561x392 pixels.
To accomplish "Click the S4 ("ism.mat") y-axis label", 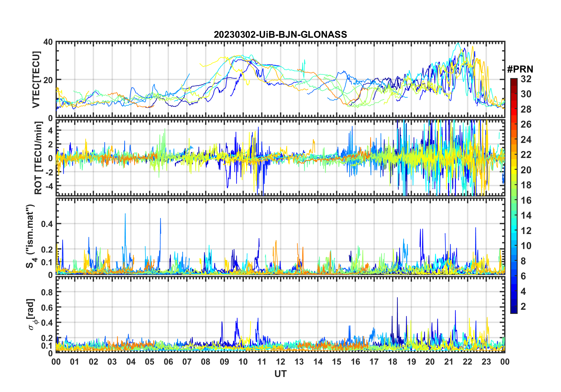I will (x=31, y=236).
